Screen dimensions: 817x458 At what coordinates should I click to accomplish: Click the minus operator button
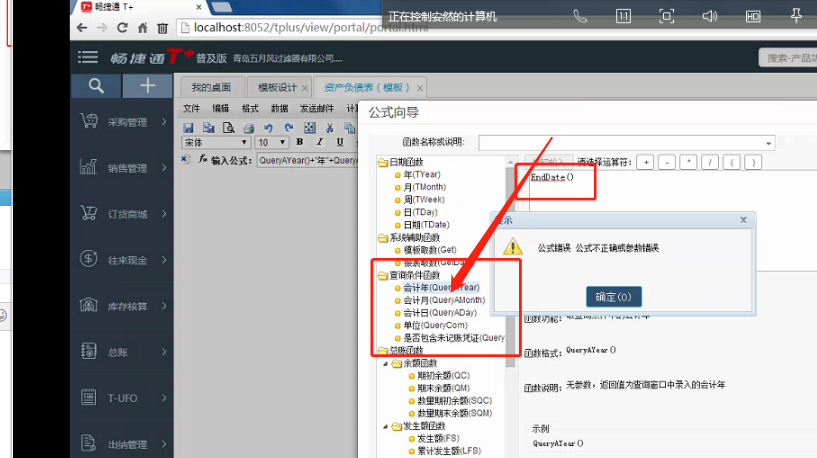(x=667, y=163)
